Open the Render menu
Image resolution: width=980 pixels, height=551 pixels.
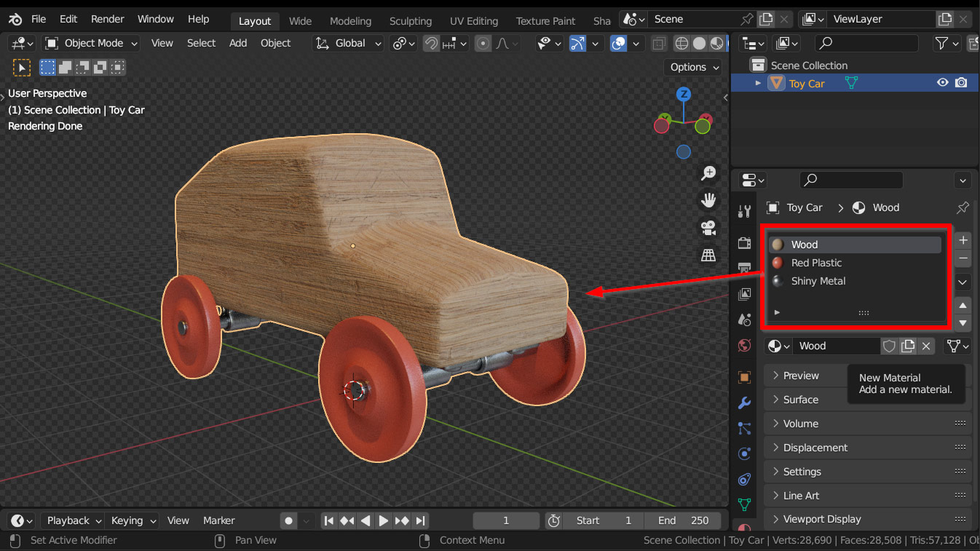(107, 19)
